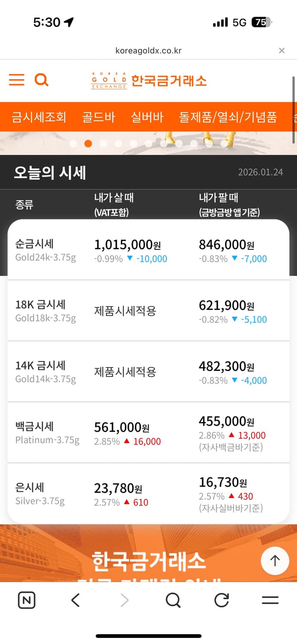The width and height of the screenshot is (297, 644).
Task: Tap the Naver app icon in the bottom bar
Action: (x=26, y=600)
